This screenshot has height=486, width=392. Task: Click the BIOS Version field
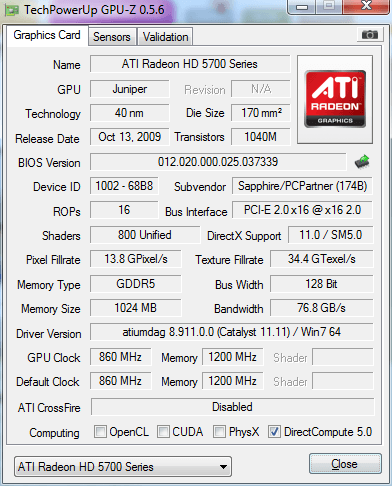pyautogui.click(x=218, y=162)
